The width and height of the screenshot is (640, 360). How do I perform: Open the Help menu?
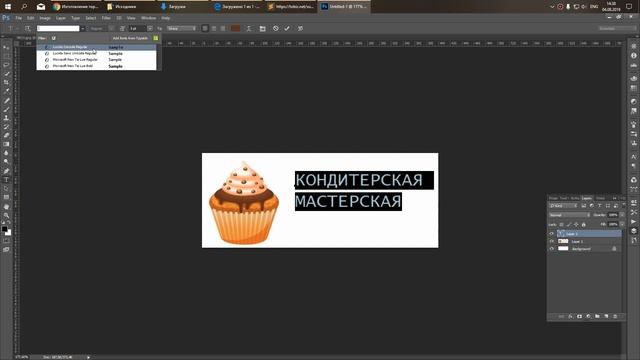coord(165,18)
